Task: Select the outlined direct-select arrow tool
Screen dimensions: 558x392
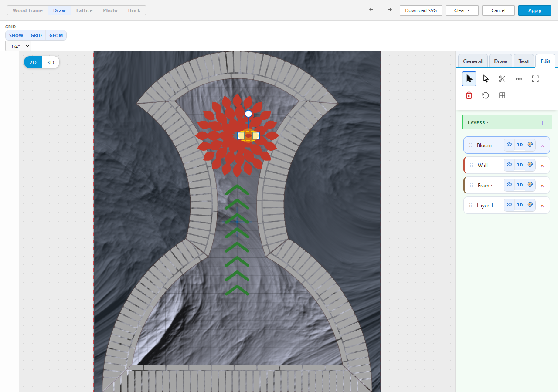Action: coord(486,79)
